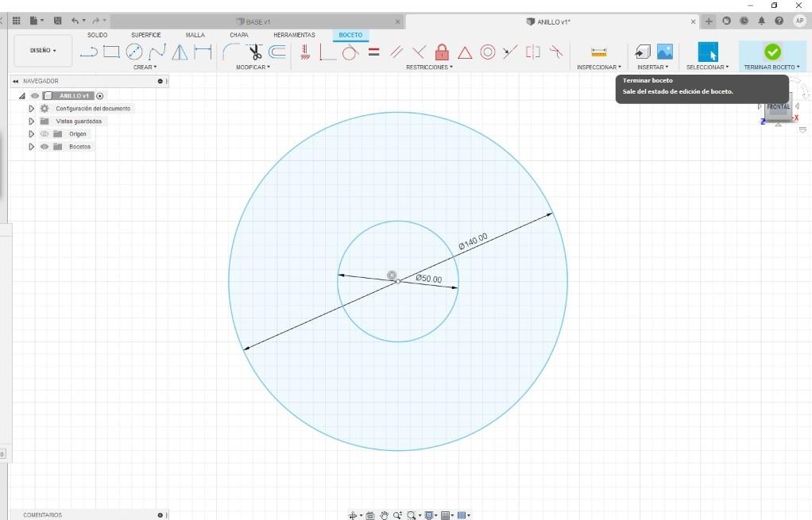Expand the Bocetos node

[x=31, y=146]
